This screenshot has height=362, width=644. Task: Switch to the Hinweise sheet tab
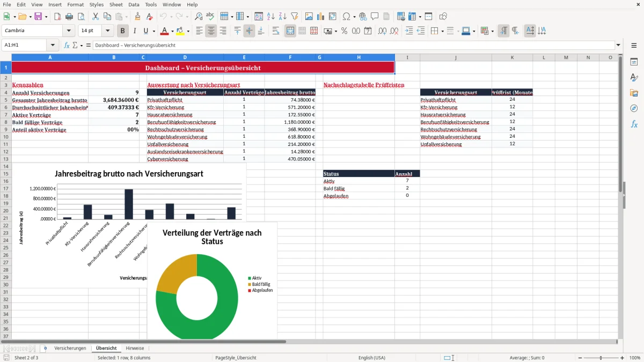click(x=135, y=348)
